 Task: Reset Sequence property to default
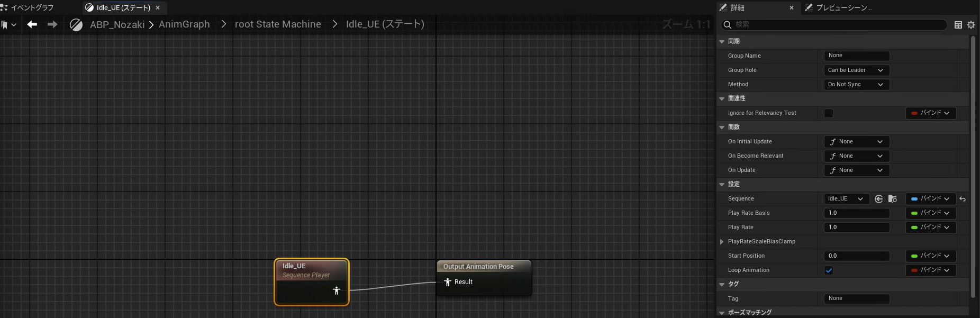(963, 199)
